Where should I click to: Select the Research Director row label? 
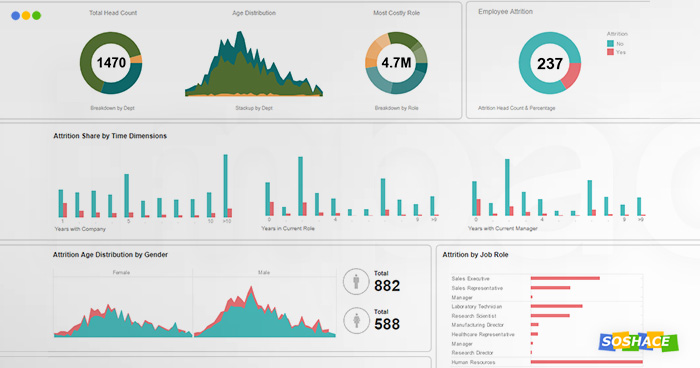pos(472,353)
